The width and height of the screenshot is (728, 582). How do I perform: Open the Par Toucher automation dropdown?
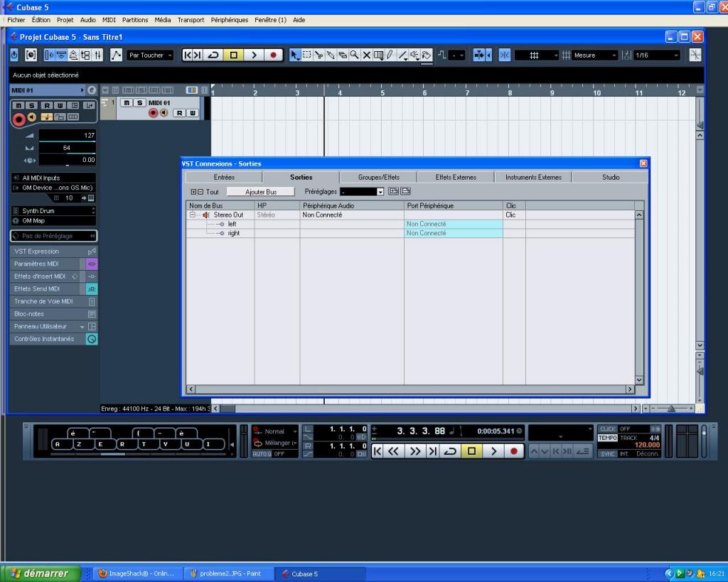[150, 55]
